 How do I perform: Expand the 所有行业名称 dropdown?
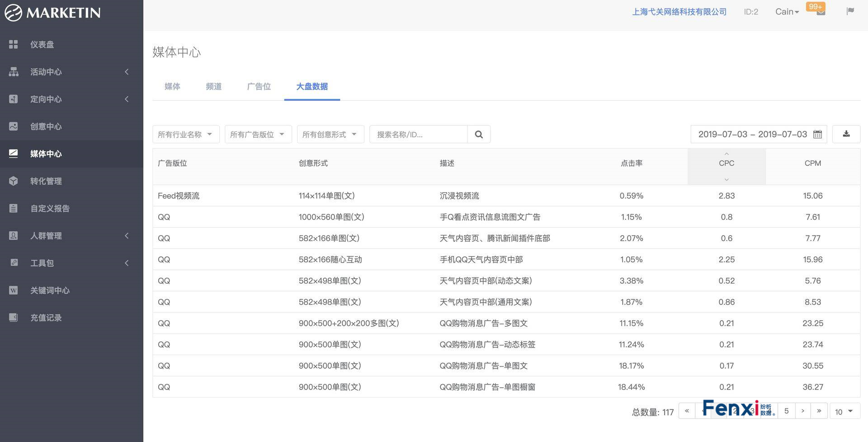coord(186,134)
